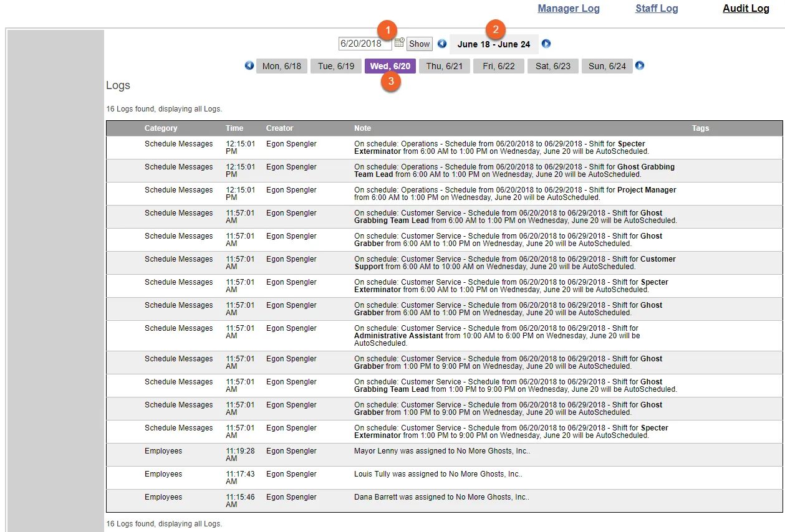Click the Time column header

click(234, 128)
